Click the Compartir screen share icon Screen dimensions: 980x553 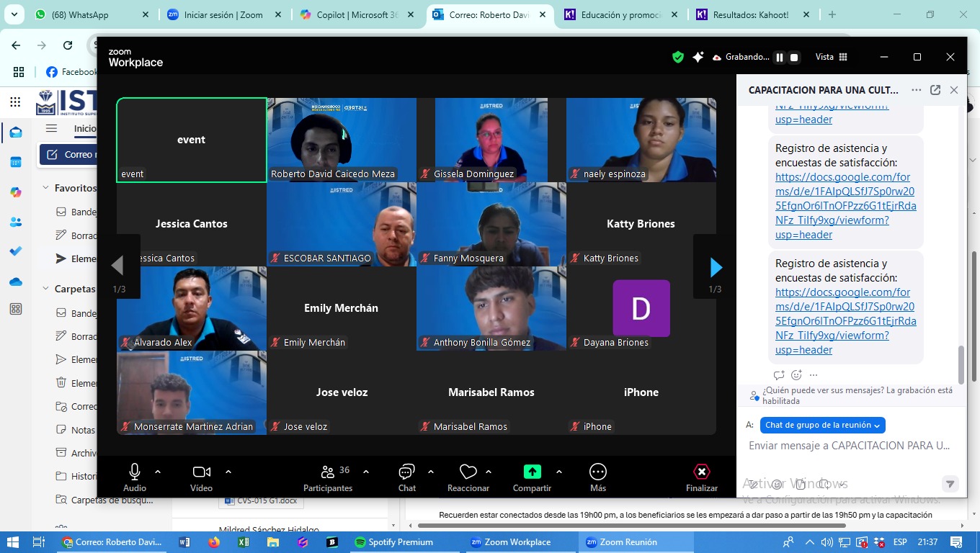point(532,472)
